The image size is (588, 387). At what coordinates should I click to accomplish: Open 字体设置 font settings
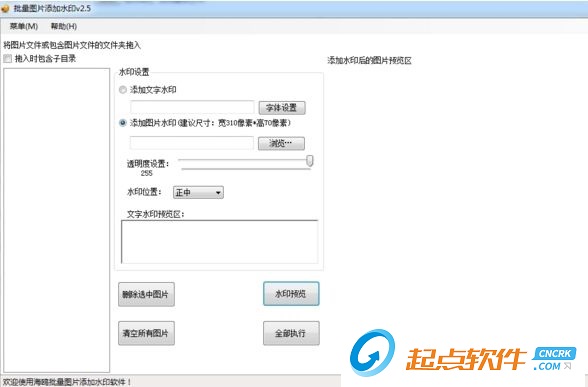[282, 108]
